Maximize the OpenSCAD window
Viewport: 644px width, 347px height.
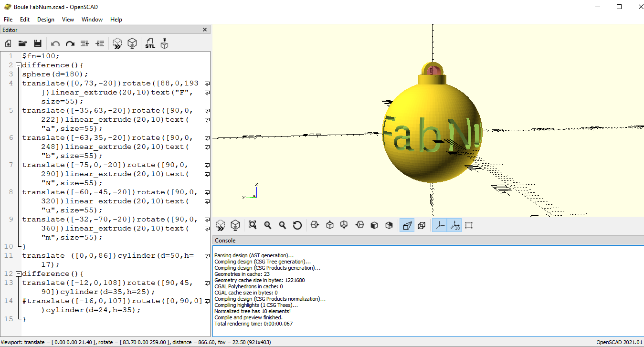coord(619,7)
